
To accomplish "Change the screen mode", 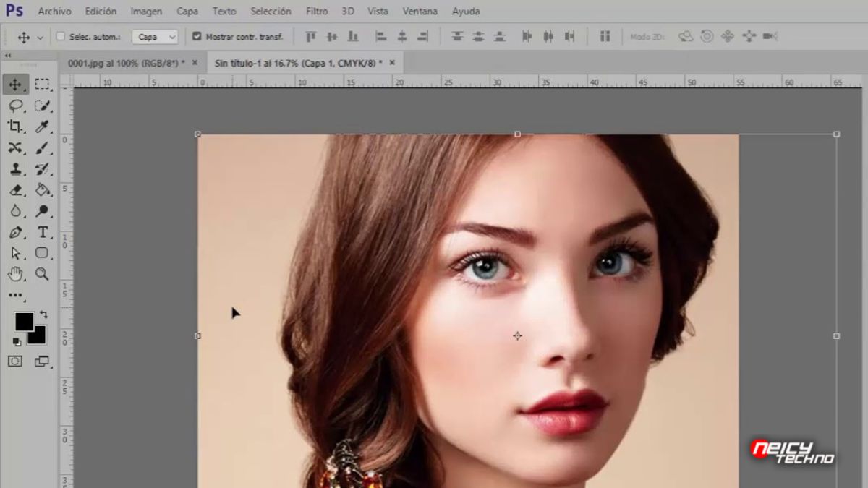I will pos(43,361).
